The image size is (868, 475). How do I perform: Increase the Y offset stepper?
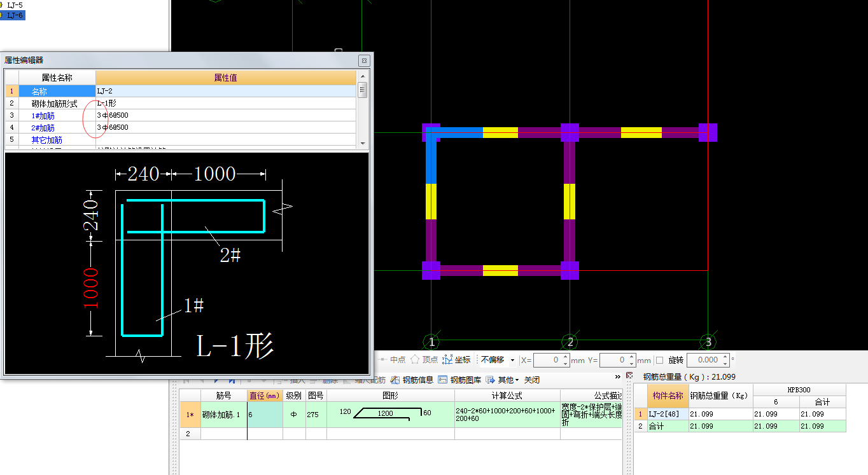pos(631,357)
